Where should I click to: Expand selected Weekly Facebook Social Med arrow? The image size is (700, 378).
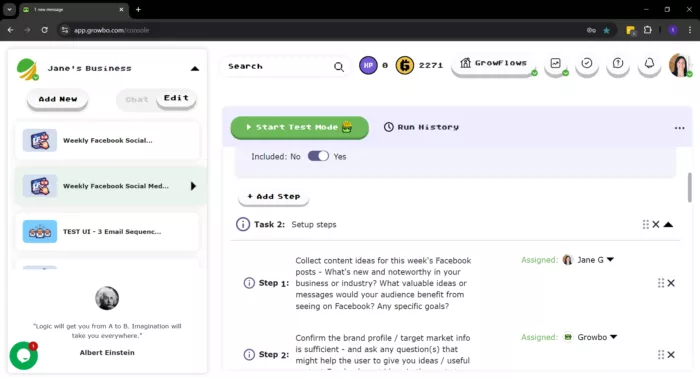[x=193, y=186]
